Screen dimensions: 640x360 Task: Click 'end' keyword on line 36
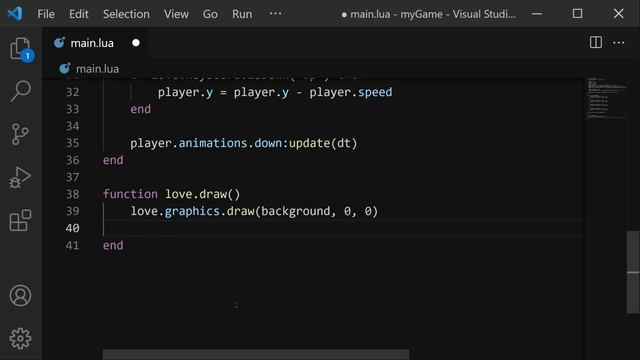coord(113,160)
